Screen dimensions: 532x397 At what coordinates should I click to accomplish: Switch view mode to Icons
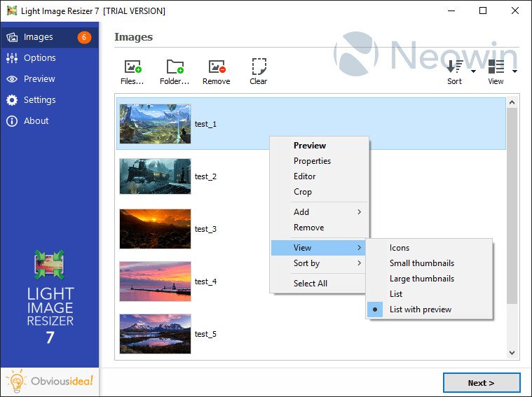400,248
